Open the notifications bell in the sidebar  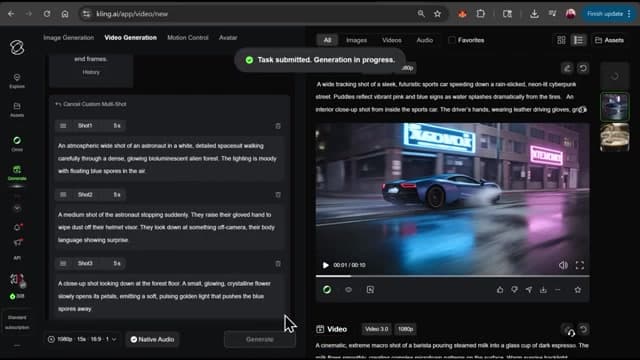[x=18, y=227]
